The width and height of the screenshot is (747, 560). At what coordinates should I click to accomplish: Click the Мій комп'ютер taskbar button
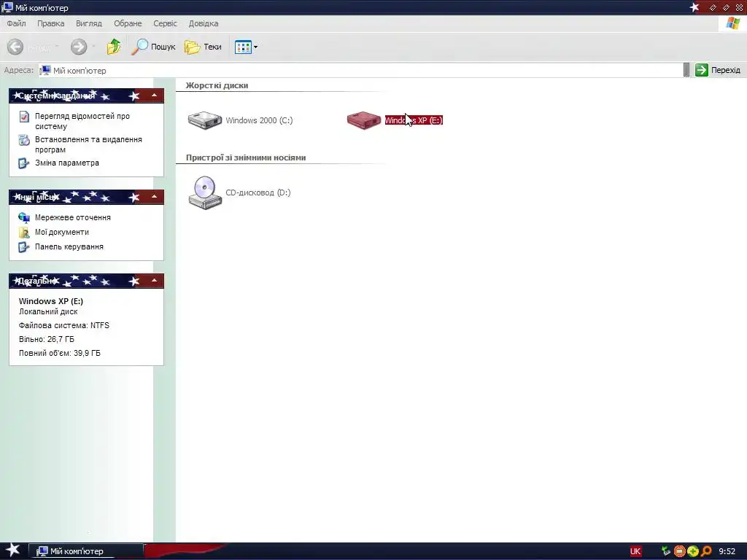tap(86, 551)
